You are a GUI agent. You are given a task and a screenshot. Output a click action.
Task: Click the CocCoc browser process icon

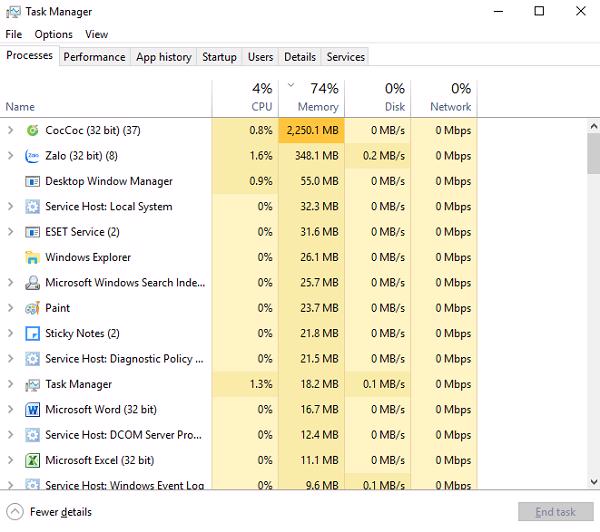click(x=33, y=131)
